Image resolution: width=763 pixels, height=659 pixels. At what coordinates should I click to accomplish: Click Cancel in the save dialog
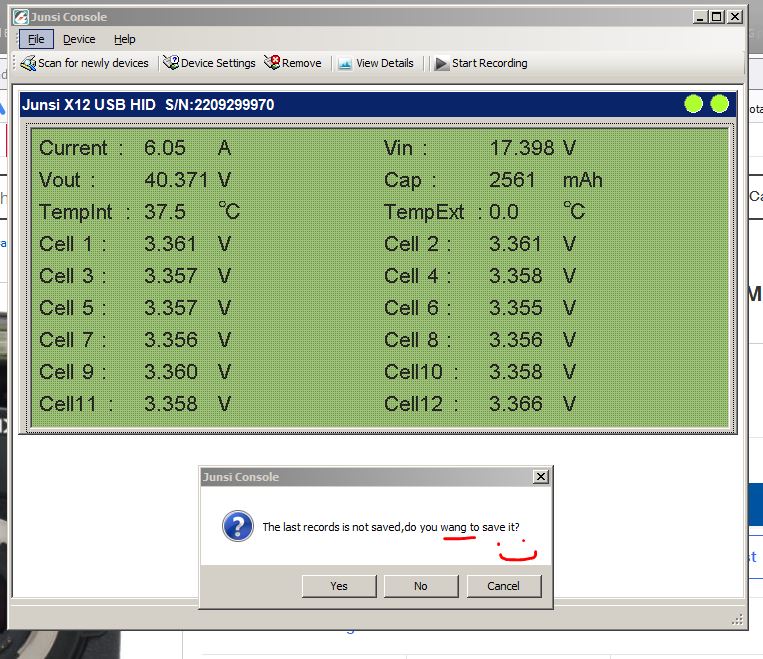(504, 586)
